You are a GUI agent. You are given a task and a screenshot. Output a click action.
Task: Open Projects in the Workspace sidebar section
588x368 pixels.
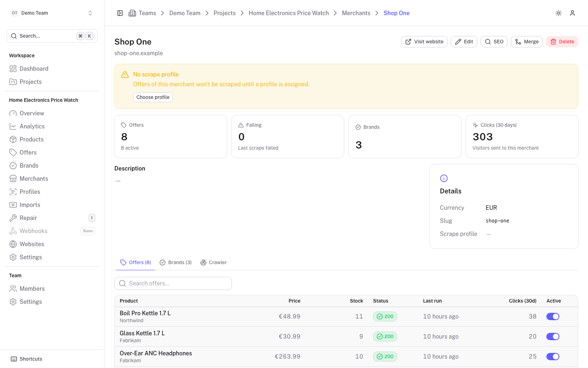coord(52,82)
